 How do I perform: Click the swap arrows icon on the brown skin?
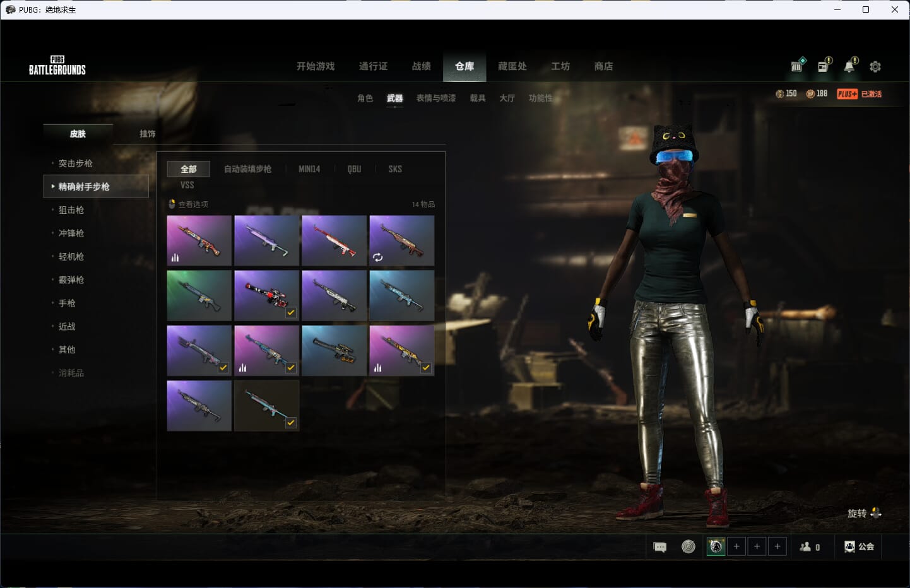pos(377,257)
